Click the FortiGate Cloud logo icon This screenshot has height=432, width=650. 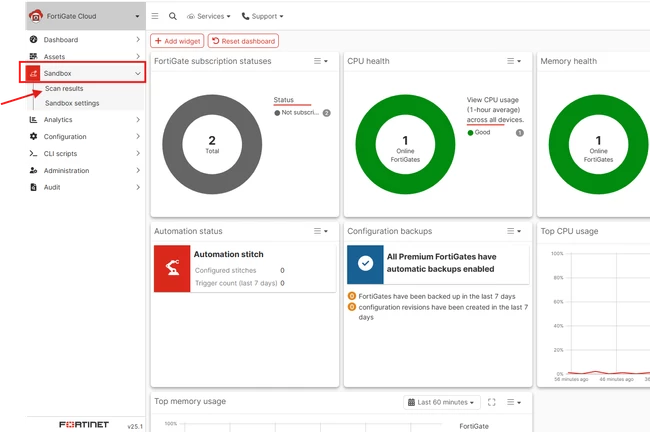(36, 16)
